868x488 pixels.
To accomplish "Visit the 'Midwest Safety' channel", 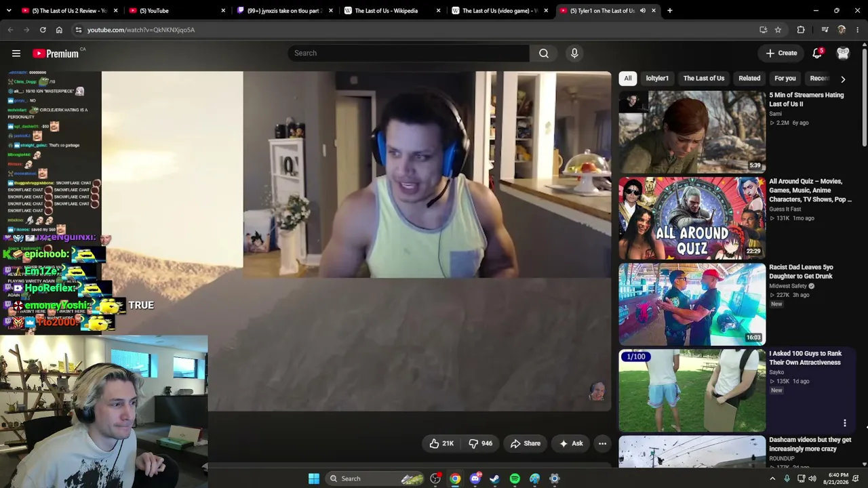I will coord(788,286).
